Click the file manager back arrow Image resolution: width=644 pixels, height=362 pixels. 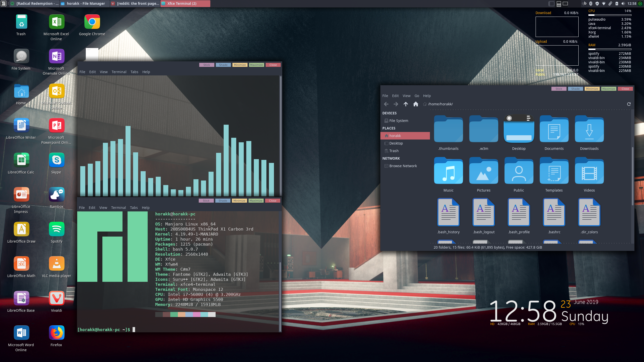click(x=386, y=104)
